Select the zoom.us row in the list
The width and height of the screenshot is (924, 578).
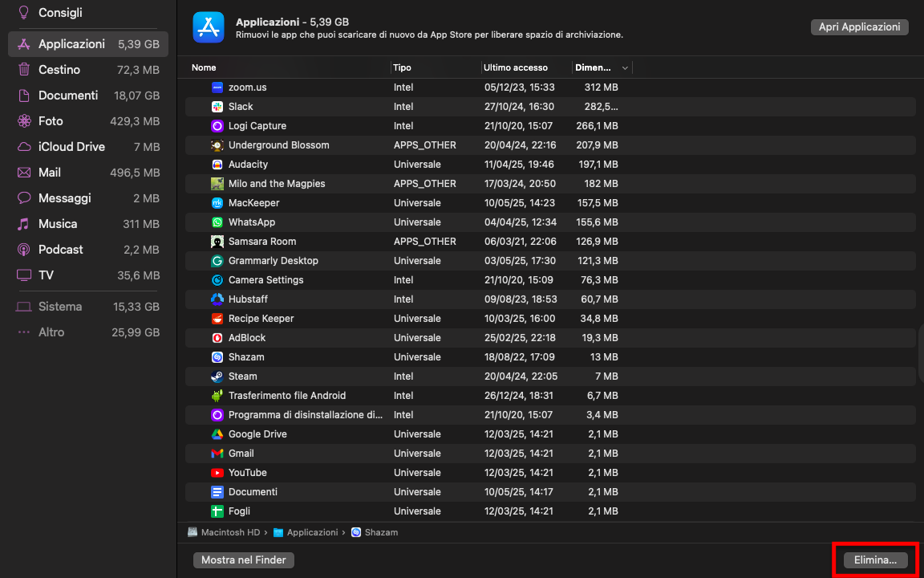click(321, 87)
